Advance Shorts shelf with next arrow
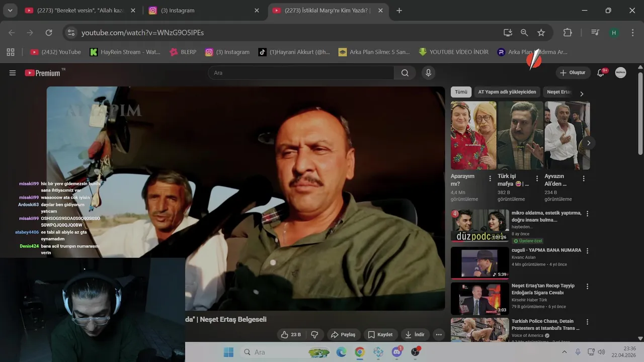The height and width of the screenshot is (362, 644). pyautogui.click(x=589, y=143)
